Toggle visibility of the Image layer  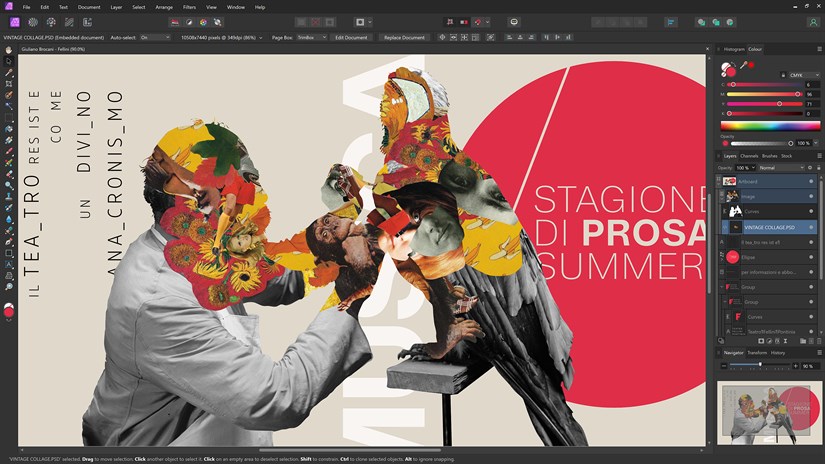811,196
